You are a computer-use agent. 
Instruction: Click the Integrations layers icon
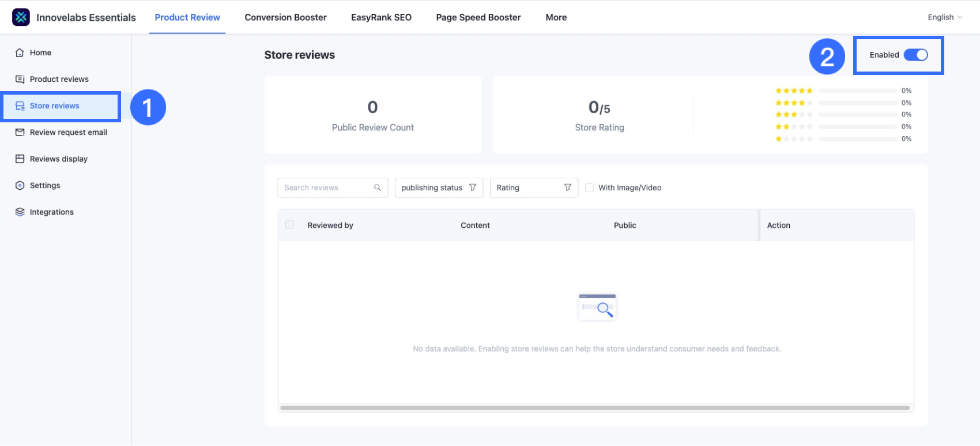tap(20, 212)
